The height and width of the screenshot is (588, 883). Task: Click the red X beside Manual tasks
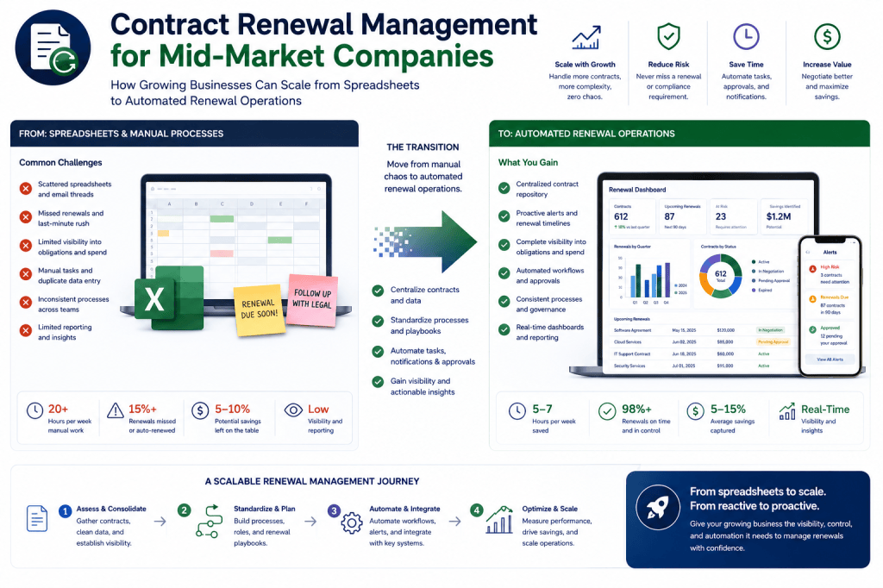(26, 274)
